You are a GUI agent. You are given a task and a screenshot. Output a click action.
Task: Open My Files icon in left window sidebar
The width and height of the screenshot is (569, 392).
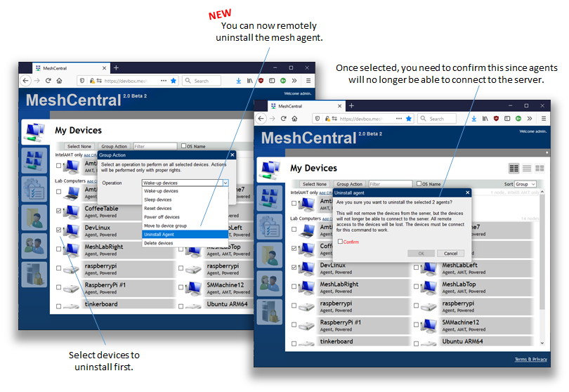tap(34, 217)
